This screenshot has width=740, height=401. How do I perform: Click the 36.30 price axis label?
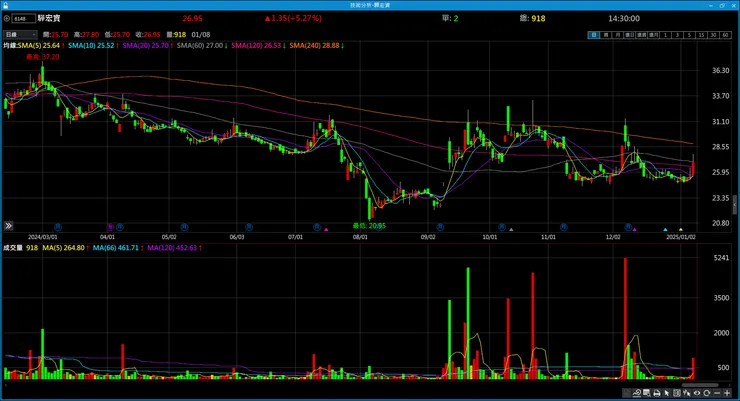[721, 70]
